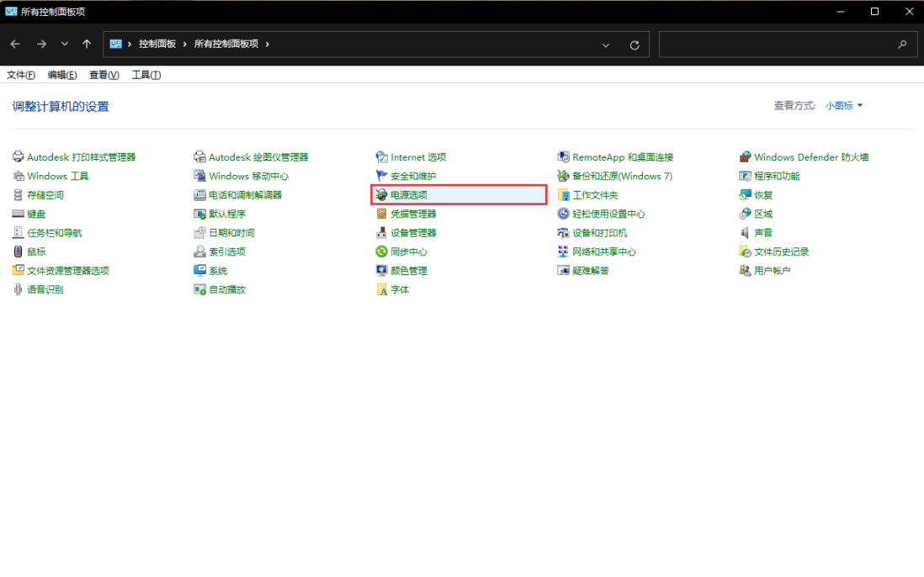
Task: Click the 同步中心 green icon
Action: point(382,251)
